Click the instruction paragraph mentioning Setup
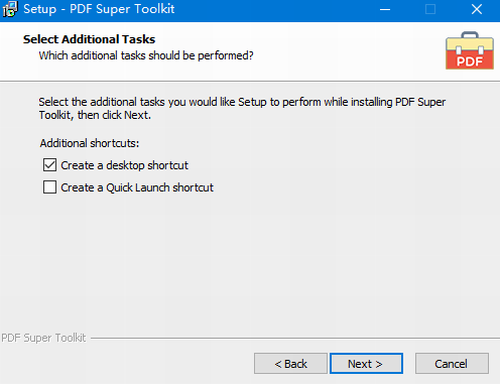 click(242, 108)
